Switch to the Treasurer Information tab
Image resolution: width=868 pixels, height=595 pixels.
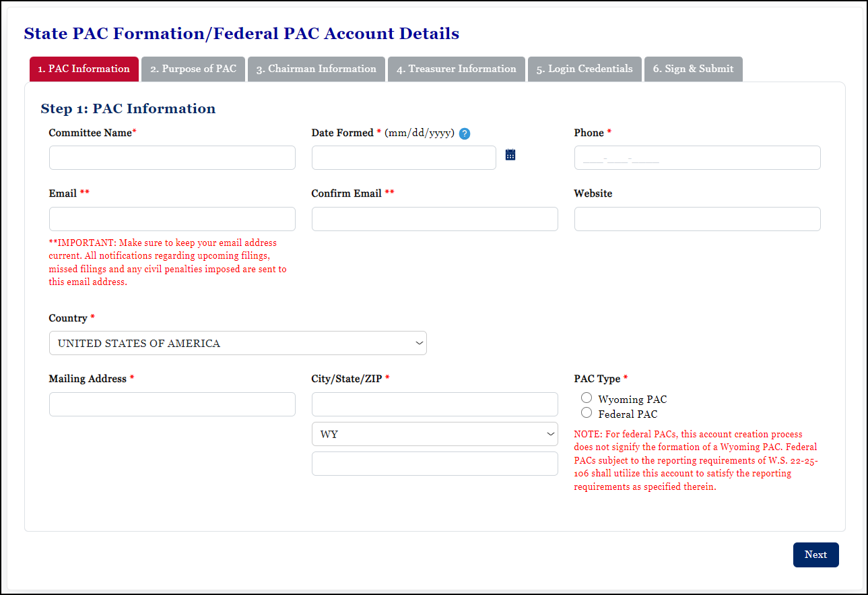click(456, 69)
